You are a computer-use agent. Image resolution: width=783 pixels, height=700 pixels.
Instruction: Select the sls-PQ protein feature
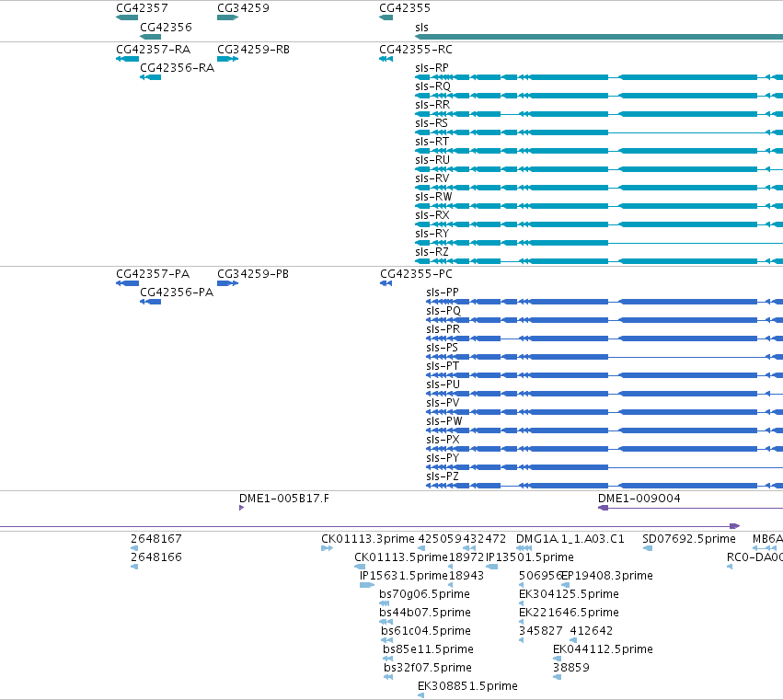pos(605,320)
